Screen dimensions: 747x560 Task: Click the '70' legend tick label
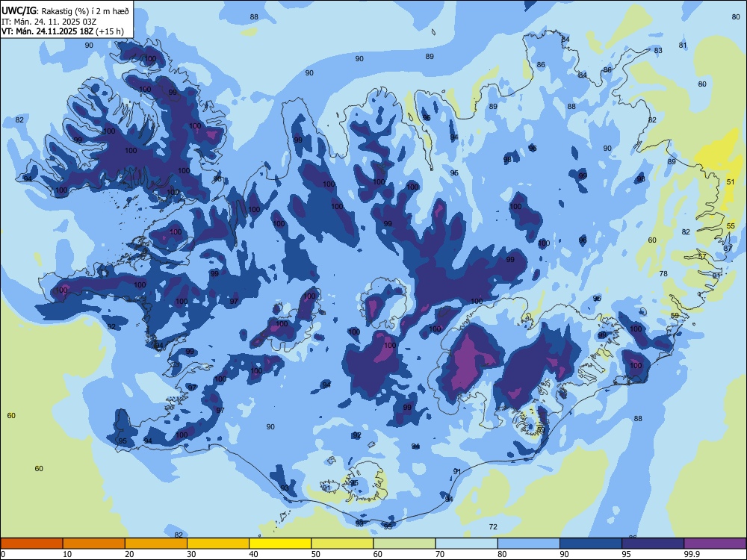coord(440,554)
